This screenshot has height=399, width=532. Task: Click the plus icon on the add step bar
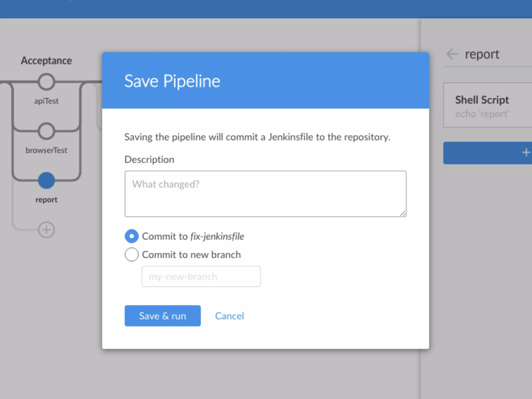526,152
